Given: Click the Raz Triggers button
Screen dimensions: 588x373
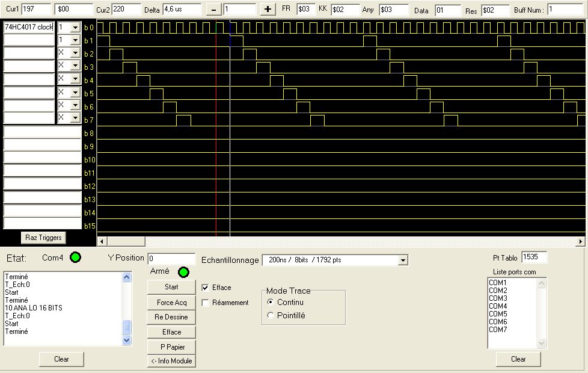Looking at the screenshot, I should coord(43,238).
